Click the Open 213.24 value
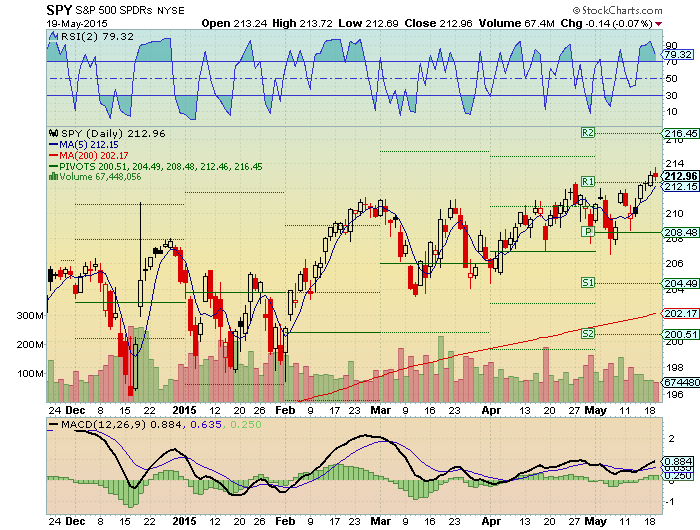700x530 pixels. click(x=234, y=24)
